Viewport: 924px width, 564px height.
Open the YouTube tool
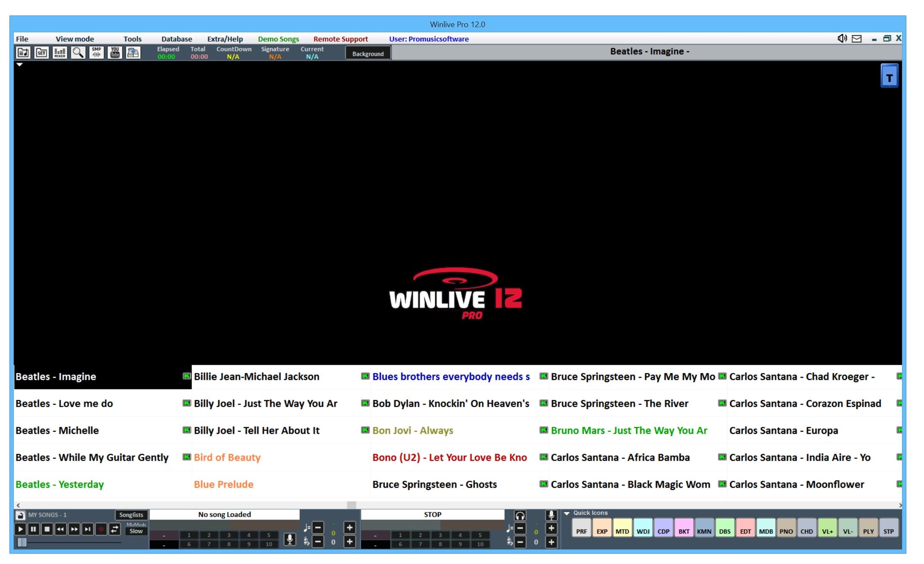click(114, 53)
